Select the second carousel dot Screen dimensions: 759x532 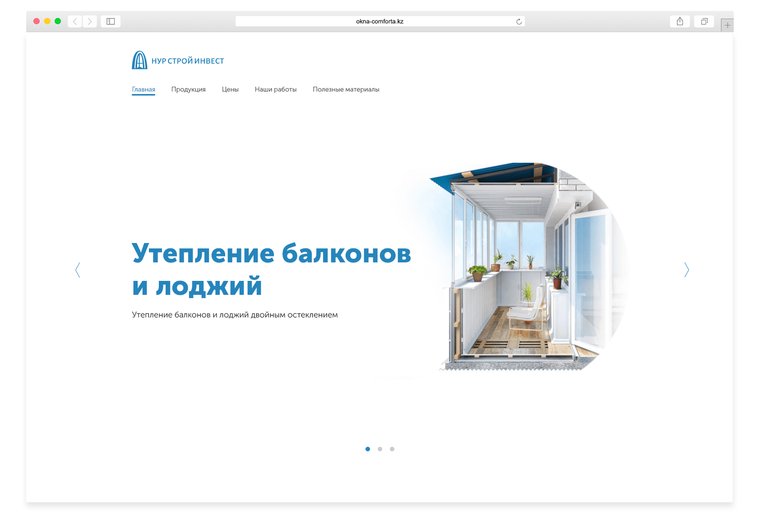point(380,449)
